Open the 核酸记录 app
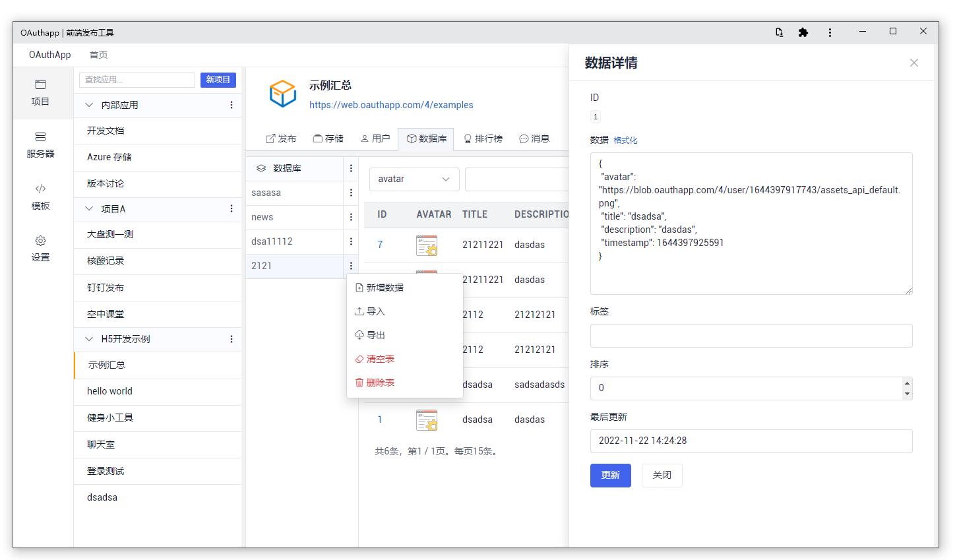Screen dimensions: 957x560 pyautogui.click(x=158, y=261)
